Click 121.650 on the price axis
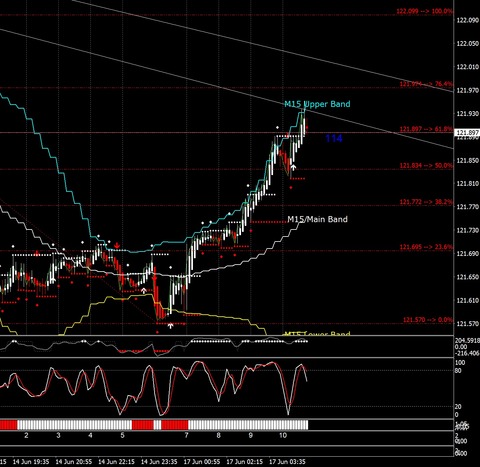The height and width of the screenshot is (467, 480). 467,277
